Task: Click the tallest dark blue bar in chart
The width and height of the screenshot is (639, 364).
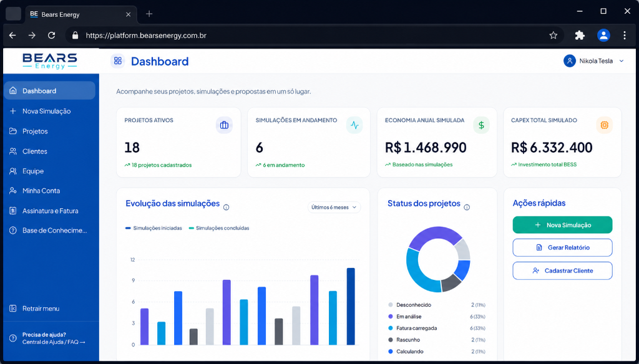Action: pyautogui.click(x=351, y=306)
